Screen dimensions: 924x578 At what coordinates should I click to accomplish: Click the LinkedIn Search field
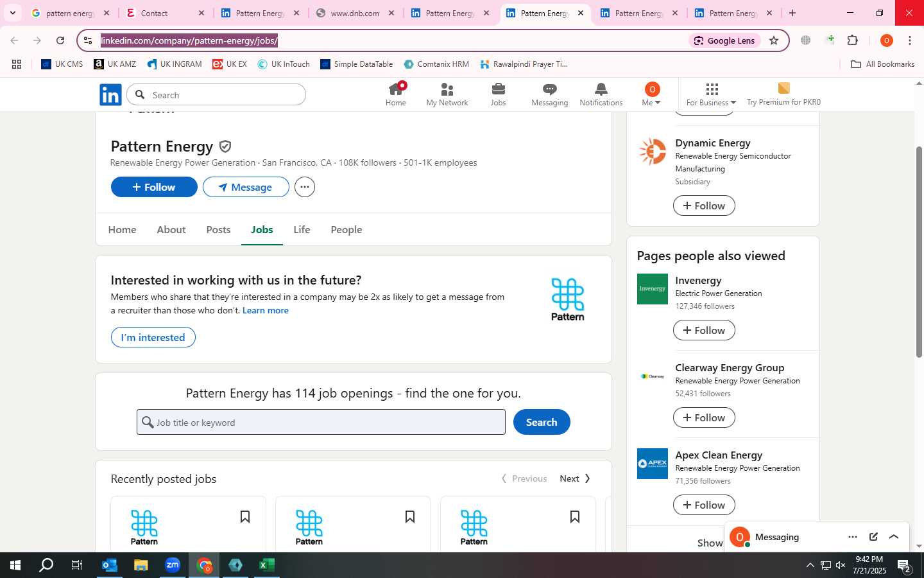tap(217, 95)
